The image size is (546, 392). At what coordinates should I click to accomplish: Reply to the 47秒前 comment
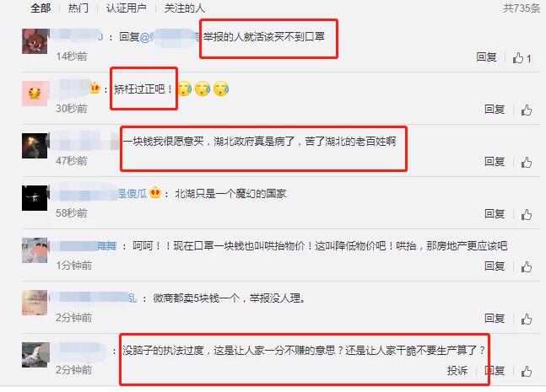click(x=495, y=162)
